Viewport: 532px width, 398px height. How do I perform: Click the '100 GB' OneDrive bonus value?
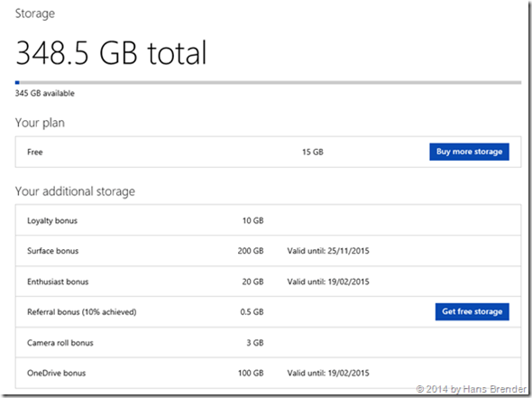(x=251, y=374)
